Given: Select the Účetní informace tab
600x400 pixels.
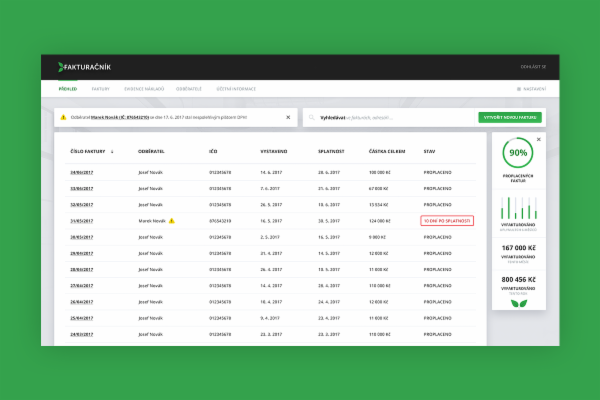Looking at the screenshot, I should [x=236, y=89].
